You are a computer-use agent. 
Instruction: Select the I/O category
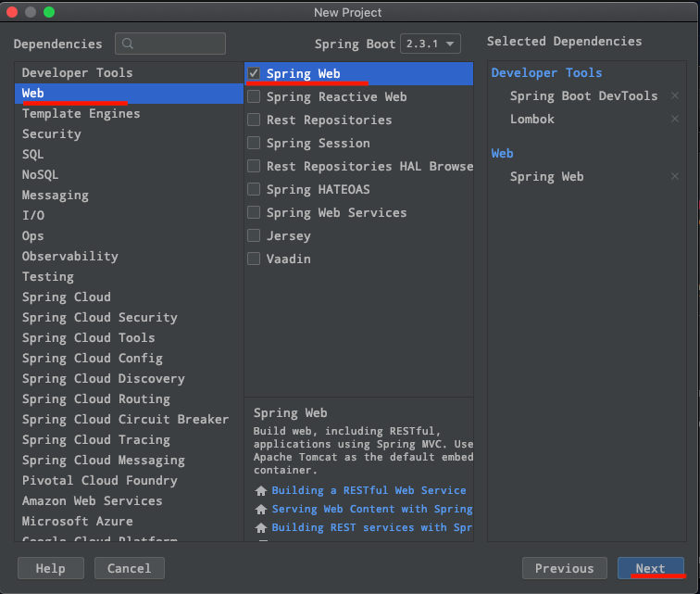point(129,215)
